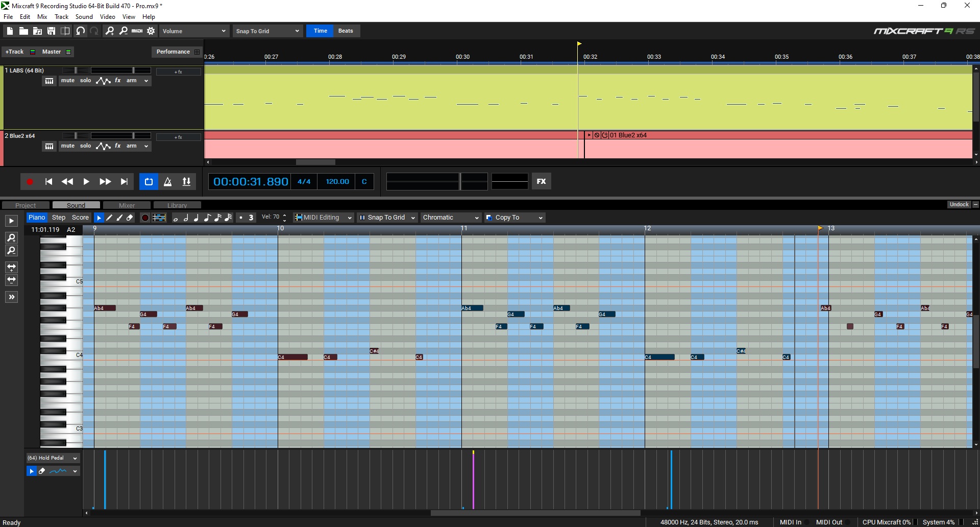
Task: Open the fx effects on the Blue2 x64 track
Action: [118, 146]
